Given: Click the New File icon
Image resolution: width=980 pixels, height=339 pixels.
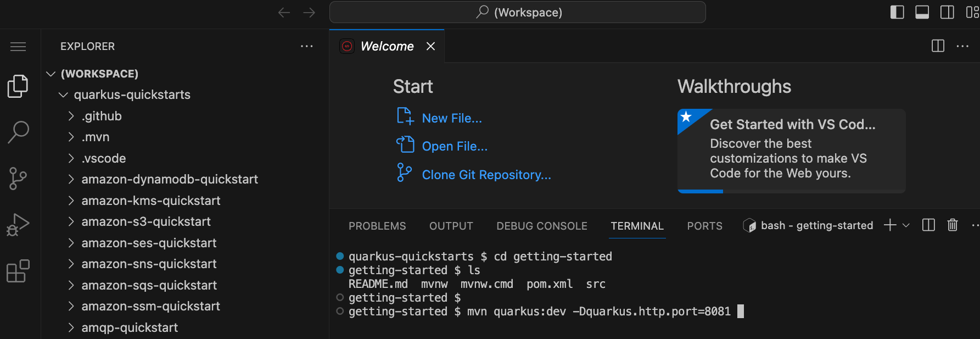Looking at the screenshot, I should point(405,116).
